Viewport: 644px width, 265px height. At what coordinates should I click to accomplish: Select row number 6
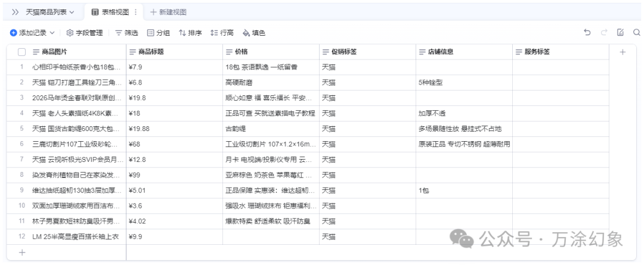(x=22, y=144)
